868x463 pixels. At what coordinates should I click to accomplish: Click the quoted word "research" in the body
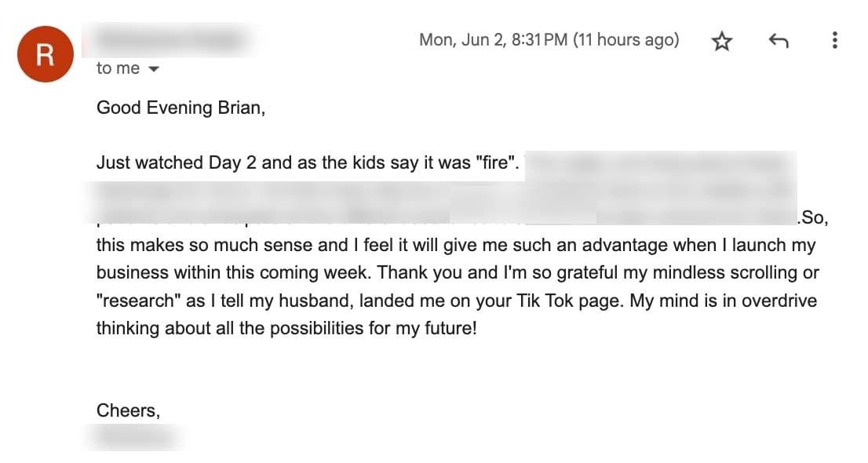pos(139,301)
